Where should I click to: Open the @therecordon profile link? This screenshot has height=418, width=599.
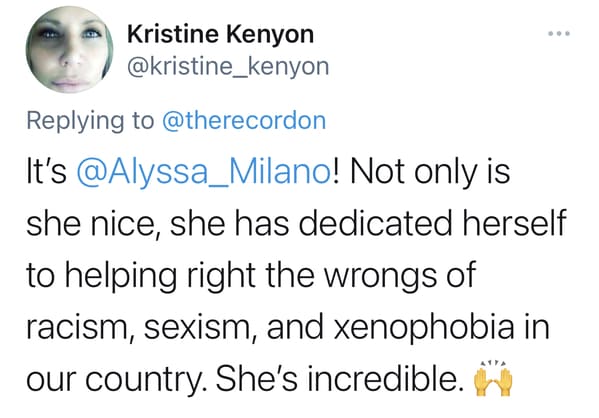coord(244,121)
